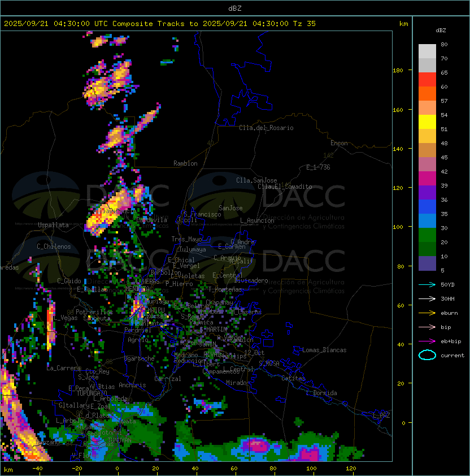Viewport: 470px width, 476px height.
Task: Click the 'L_Asuncion' place label
Action: tap(257, 220)
